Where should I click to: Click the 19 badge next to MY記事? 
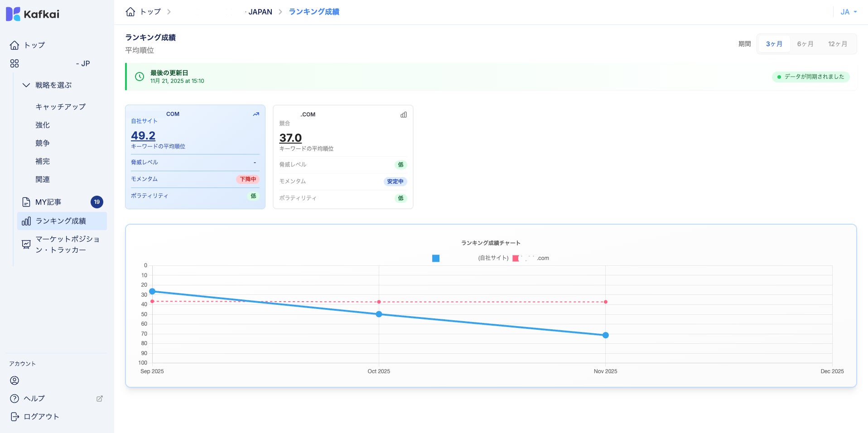click(97, 202)
